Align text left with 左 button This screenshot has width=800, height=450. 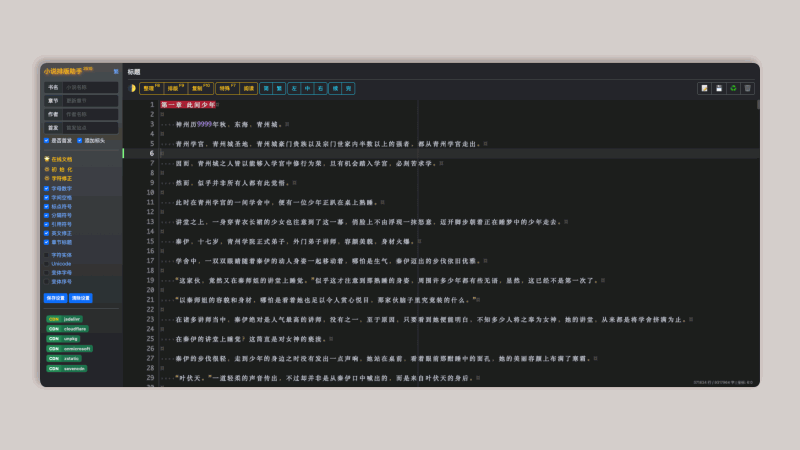click(294, 88)
